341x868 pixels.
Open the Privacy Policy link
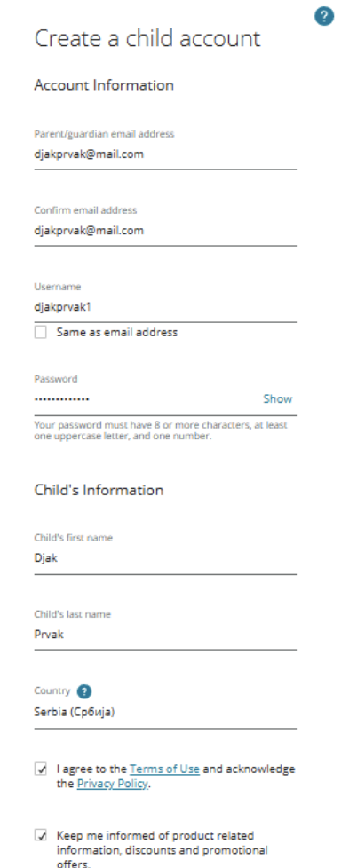point(113,784)
